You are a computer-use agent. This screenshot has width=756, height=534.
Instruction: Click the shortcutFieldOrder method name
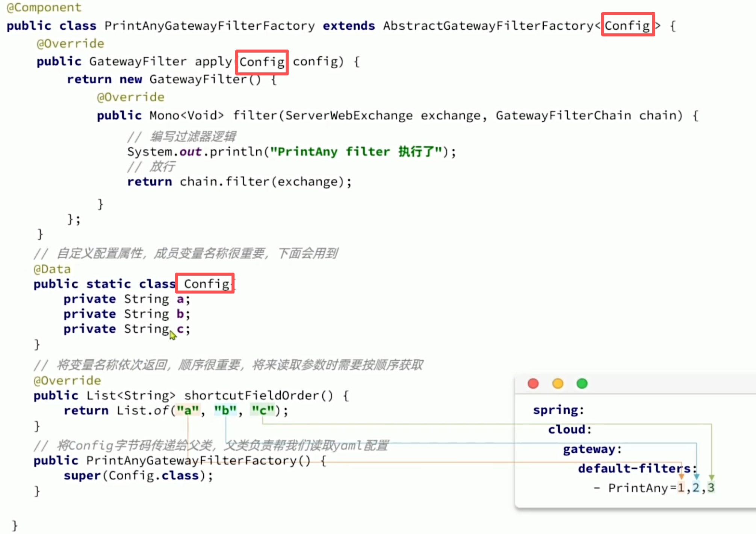[251, 395]
